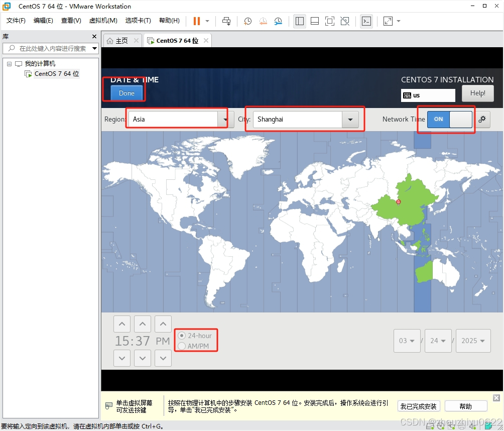The image size is (504, 431).
Task: Increase the minutes with the up arrow
Action: point(143,324)
